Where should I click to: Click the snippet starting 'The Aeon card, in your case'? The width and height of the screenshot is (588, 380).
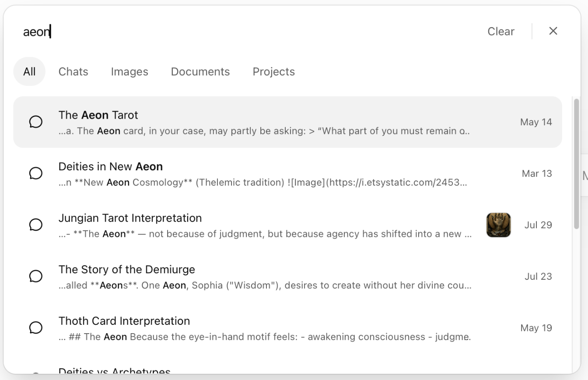click(264, 131)
